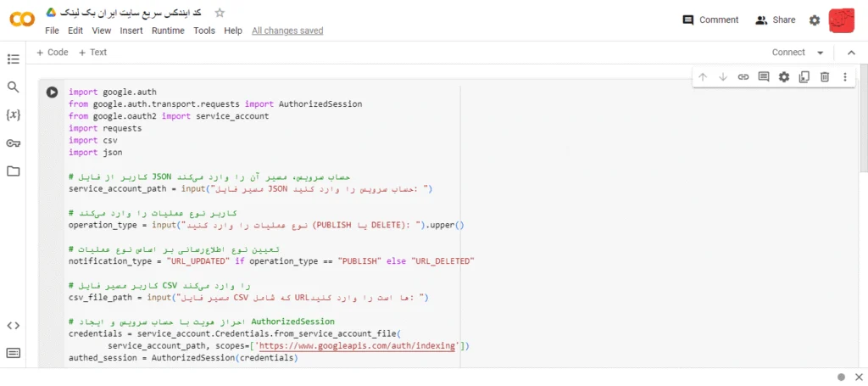Open Find and replace search icon
This screenshot has width=868, height=386.
(x=14, y=87)
